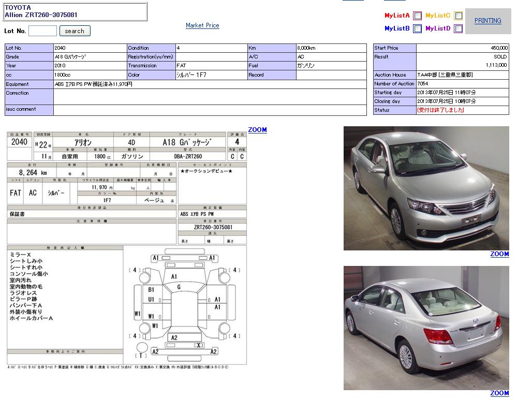Screen dimensions: 532x401
Task: Open the front view car photo
Action: tap(426, 188)
